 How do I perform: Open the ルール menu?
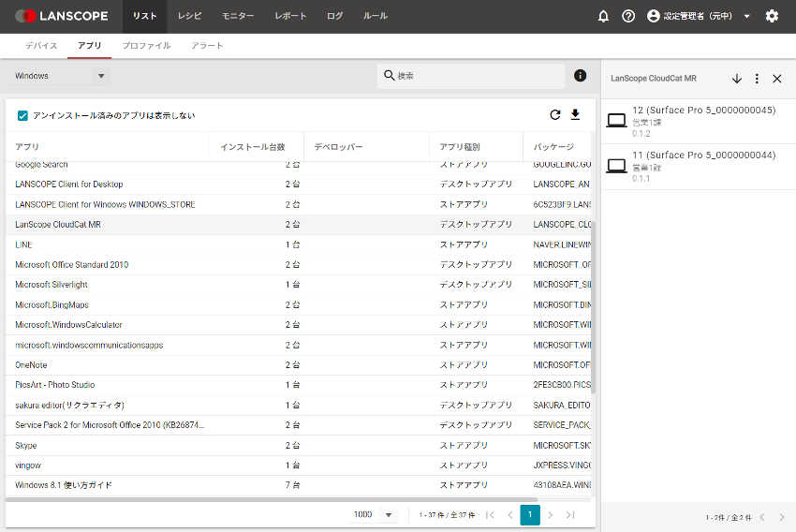(x=376, y=16)
